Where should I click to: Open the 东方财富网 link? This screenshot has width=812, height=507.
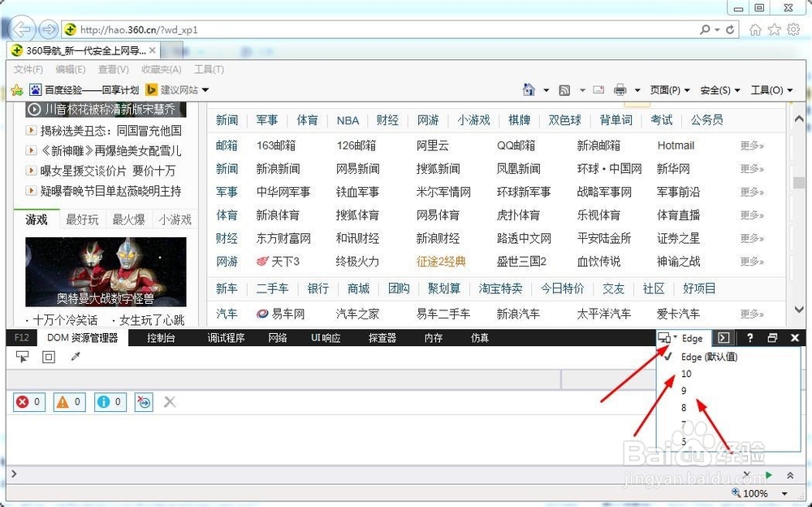[283, 238]
